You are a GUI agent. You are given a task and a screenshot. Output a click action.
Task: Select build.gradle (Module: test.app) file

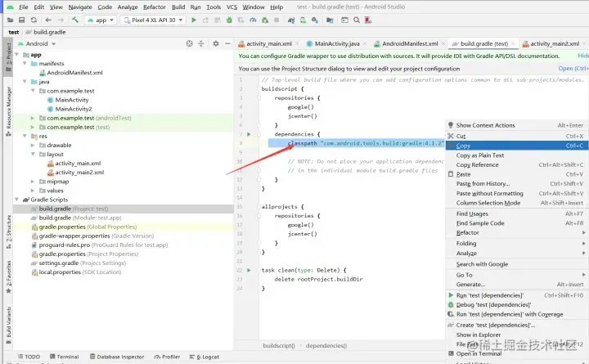click(76, 218)
